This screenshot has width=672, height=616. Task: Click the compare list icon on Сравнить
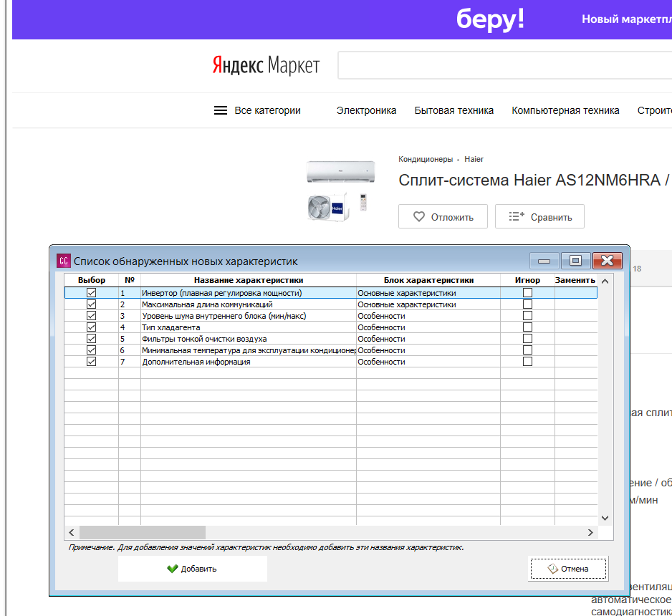click(x=517, y=216)
